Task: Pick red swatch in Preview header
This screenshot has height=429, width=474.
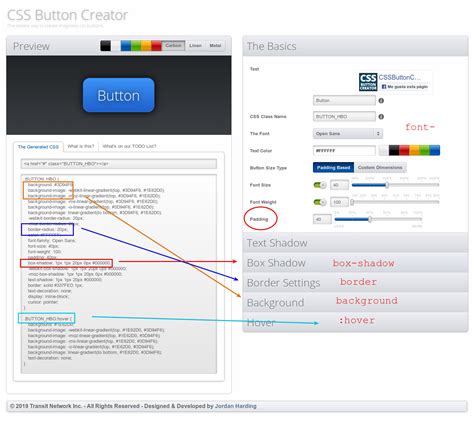Action: pos(156,46)
